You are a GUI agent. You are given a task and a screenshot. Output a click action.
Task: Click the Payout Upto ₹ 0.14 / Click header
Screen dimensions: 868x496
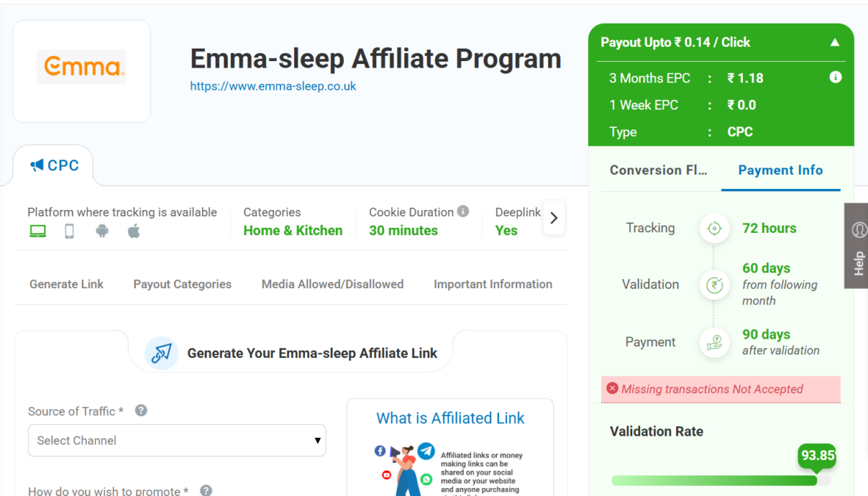pyautogui.click(x=675, y=43)
